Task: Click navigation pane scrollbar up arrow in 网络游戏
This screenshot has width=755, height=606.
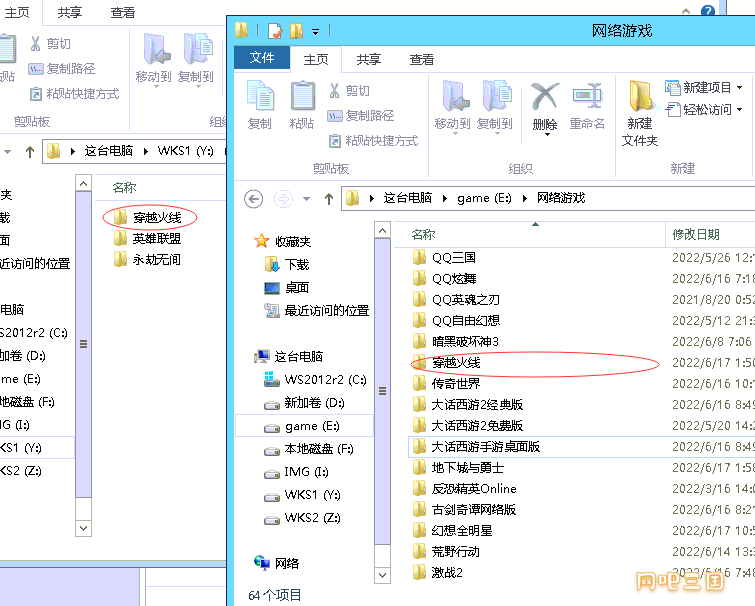Action: (382, 230)
